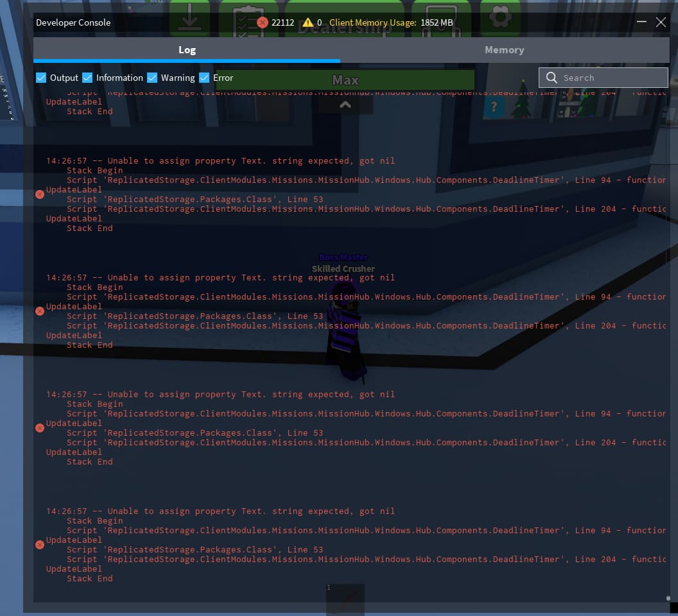Viewport: 678px width, 616px height.
Task: Click the magnifying glass search icon
Action: 552,78
